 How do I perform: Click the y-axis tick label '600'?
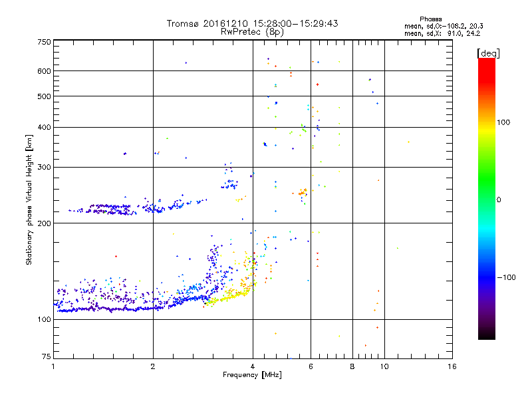(44, 71)
